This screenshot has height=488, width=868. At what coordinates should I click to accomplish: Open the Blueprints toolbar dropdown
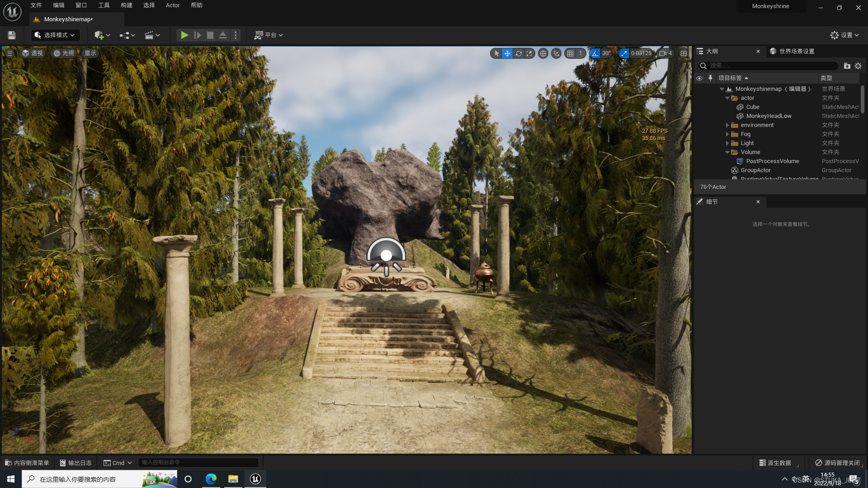[127, 35]
